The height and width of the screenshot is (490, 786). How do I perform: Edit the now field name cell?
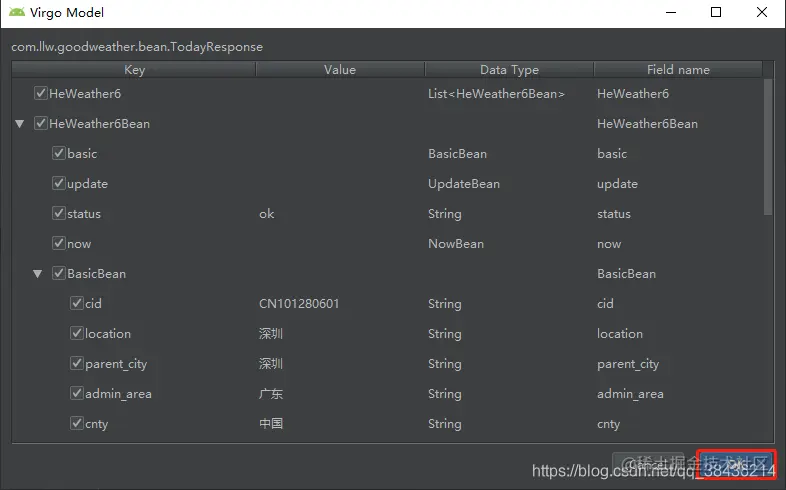[609, 244]
